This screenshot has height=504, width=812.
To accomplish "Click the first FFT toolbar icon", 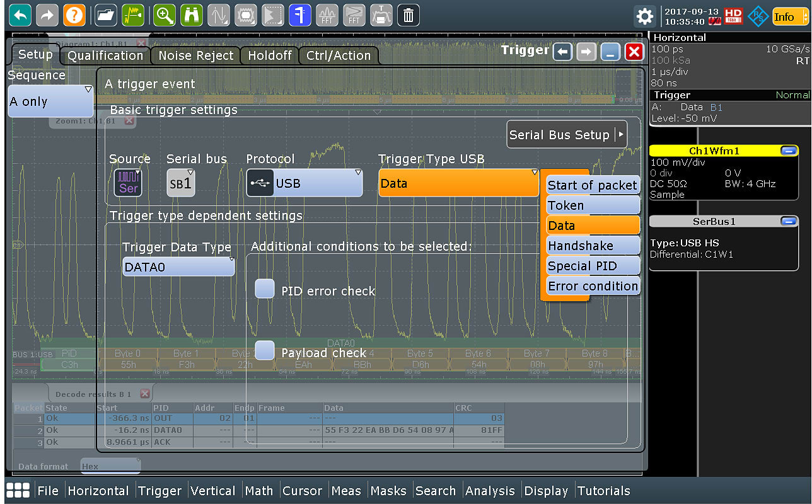I will [327, 14].
